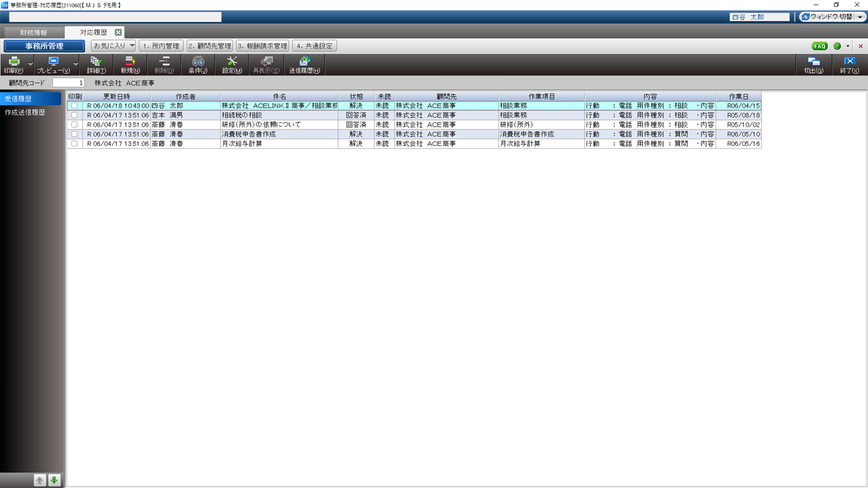Click the work date R05/08/18 cell
This screenshot has height=488, width=868.
pos(739,115)
